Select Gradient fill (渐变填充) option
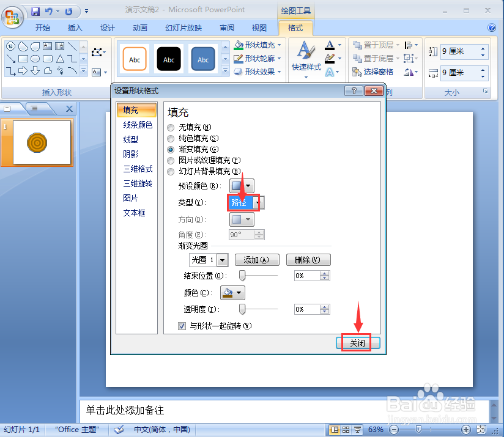504x437 pixels. 171,150
